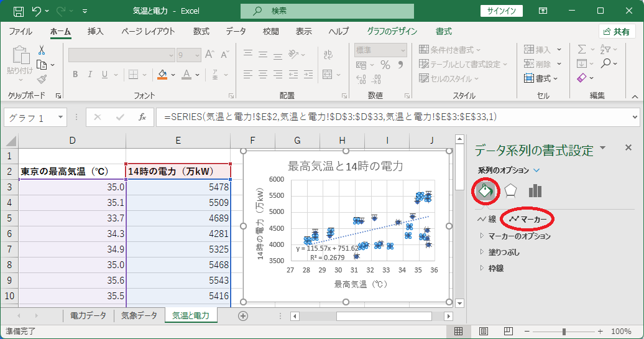Select the マーカー option in the pane
644x339 pixels.
528,220
